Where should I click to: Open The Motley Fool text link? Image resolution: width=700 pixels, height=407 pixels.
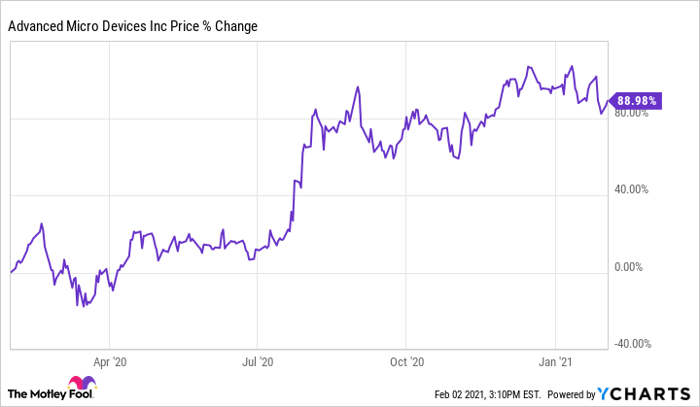(x=36, y=391)
